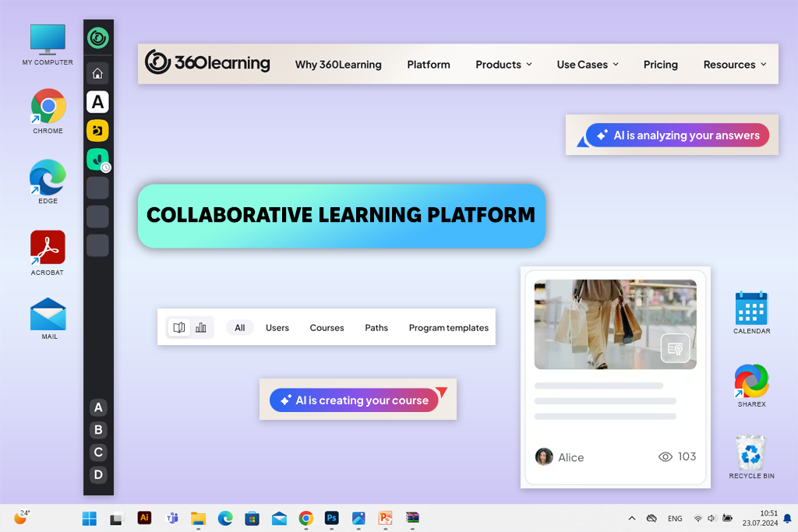Select the All filter tab
Image resolution: width=798 pixels, height=532 pixels.
(x=240, y=328)
